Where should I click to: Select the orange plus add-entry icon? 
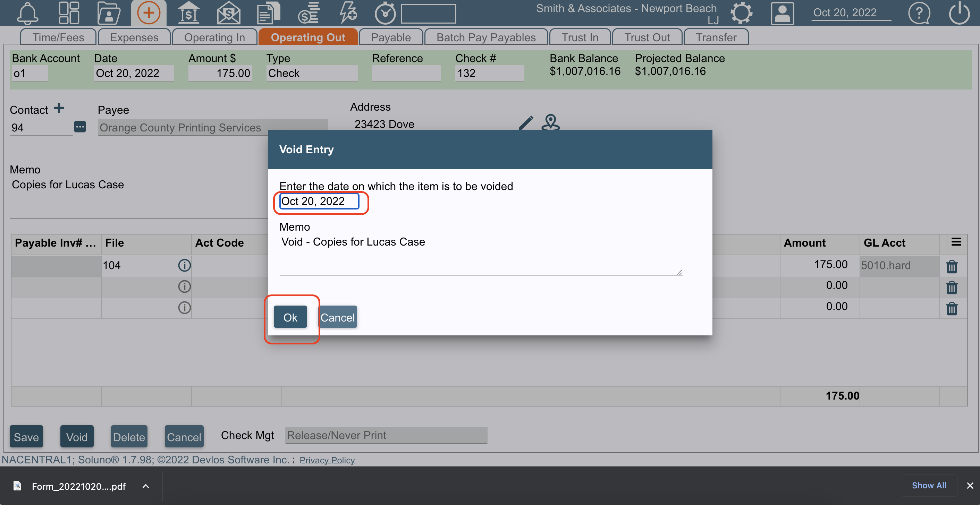(x=149, y=12)
